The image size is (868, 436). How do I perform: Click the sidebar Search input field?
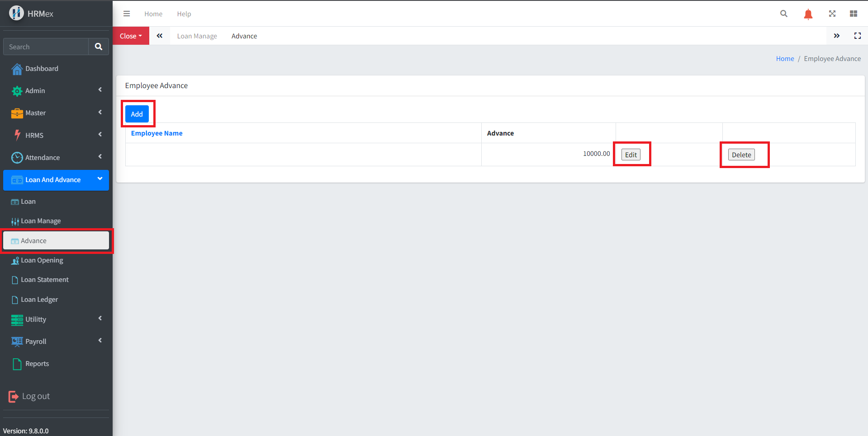point(46,47)
